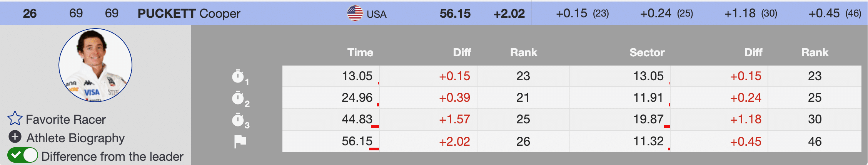Click the second intermediate stopwatch icon
The width and height of the screenshot is (868, 165).
[239, 98]
